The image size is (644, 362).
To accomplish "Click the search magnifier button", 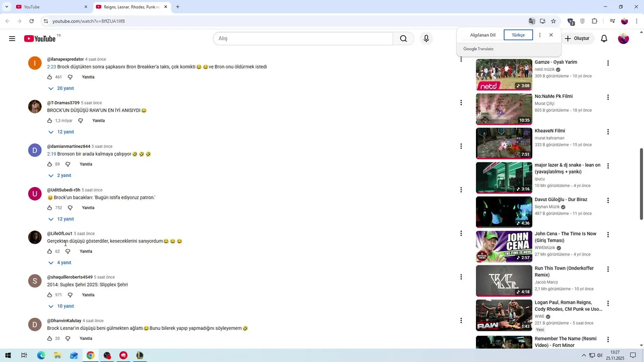I will tap(404, 39).
